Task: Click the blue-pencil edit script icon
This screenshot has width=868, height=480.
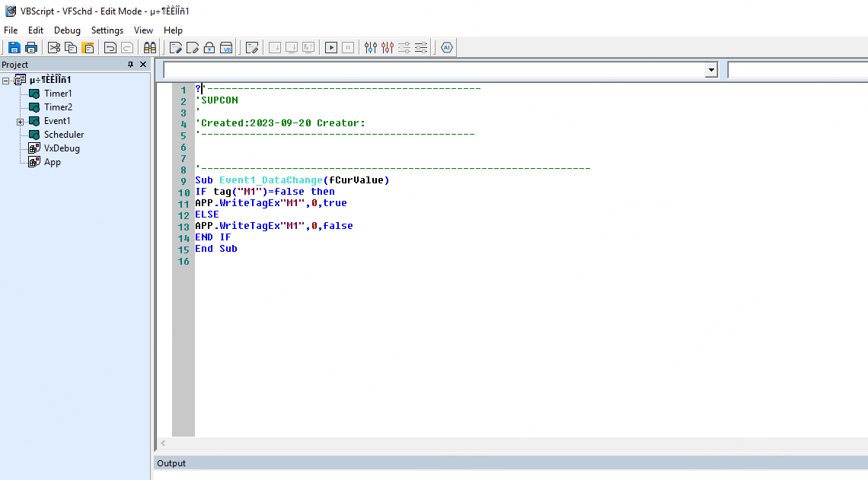Action: 175,48
